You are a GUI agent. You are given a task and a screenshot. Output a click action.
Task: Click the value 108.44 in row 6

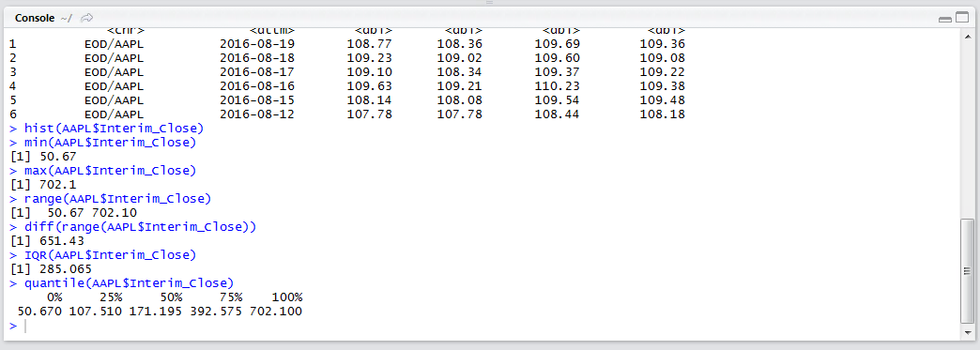tap(558, 114)
